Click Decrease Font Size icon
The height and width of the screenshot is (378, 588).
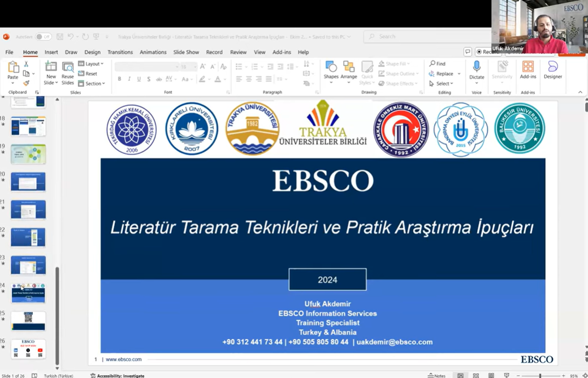pos(213,67)
